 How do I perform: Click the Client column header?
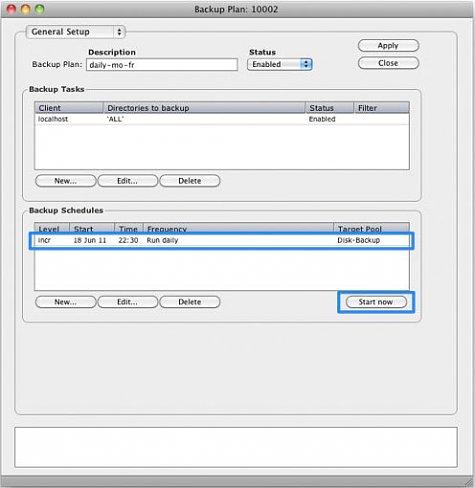tap(69, 108)
